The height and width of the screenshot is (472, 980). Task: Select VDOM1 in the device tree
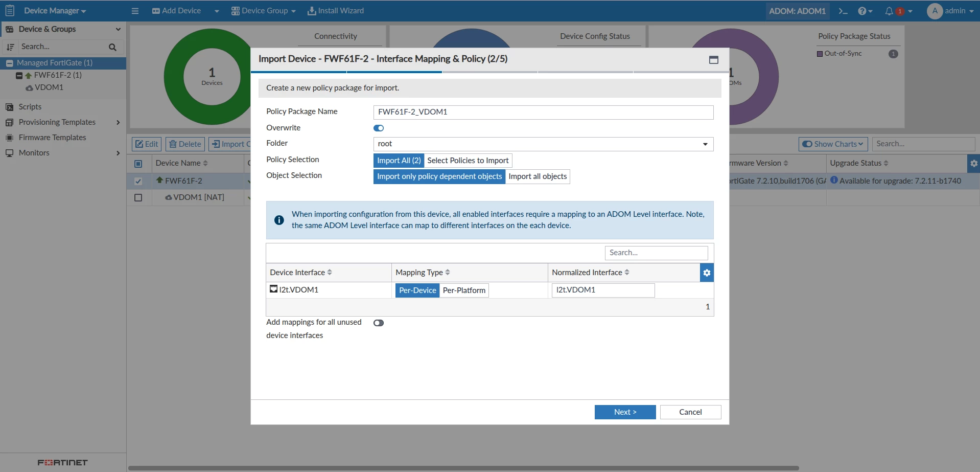point(49,87)
